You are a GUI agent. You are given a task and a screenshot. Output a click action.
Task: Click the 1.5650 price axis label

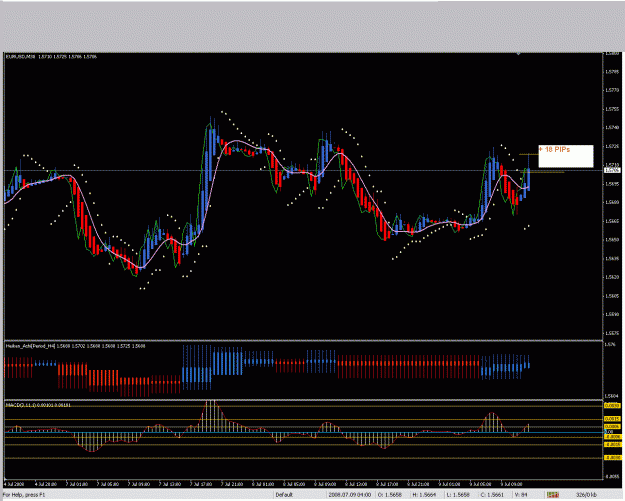click(612, 240)
